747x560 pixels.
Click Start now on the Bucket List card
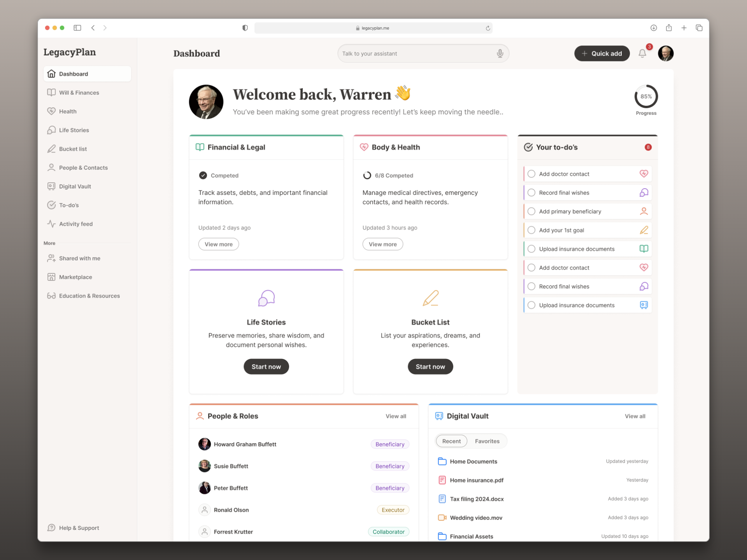point(430,366)
